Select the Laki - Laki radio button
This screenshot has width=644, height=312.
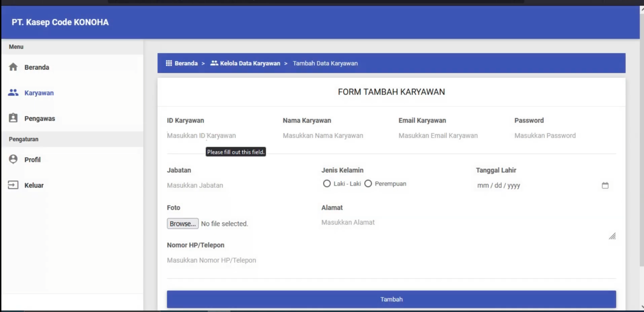[327, 184]
